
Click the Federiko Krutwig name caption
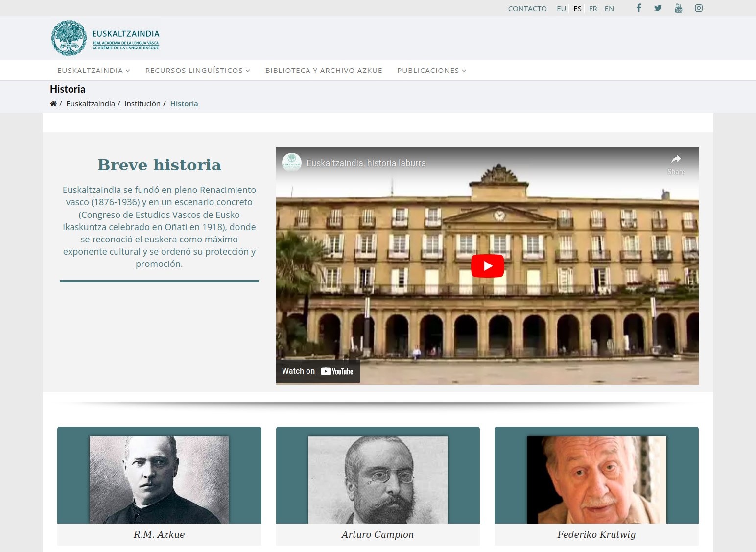pyautogui.click(x=596, y=534)
